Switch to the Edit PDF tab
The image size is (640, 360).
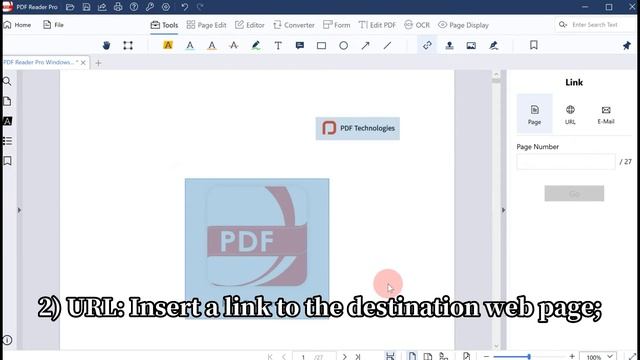(x=377, y=25)
